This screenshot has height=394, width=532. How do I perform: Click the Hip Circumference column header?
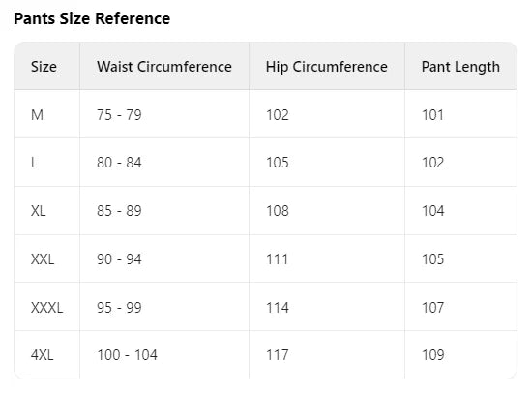pos(326,67)
